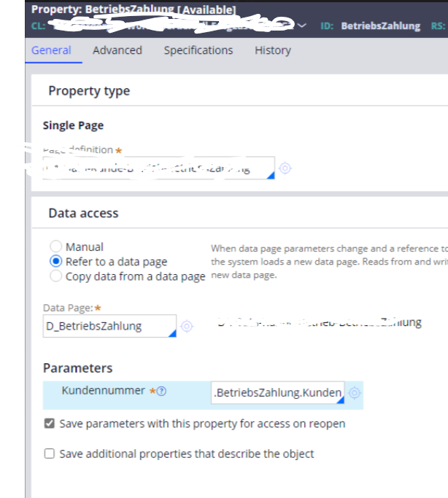The width and height of the screenshot is (448, 498).
Task: Click the target icon beside D_BetriebsZahlung
Action: [187, 326]
